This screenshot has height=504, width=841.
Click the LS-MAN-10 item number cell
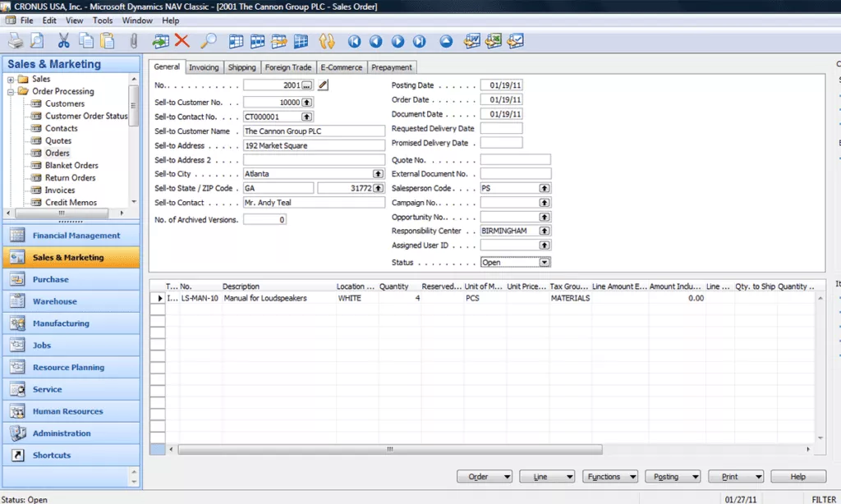[x=200, y=298]
